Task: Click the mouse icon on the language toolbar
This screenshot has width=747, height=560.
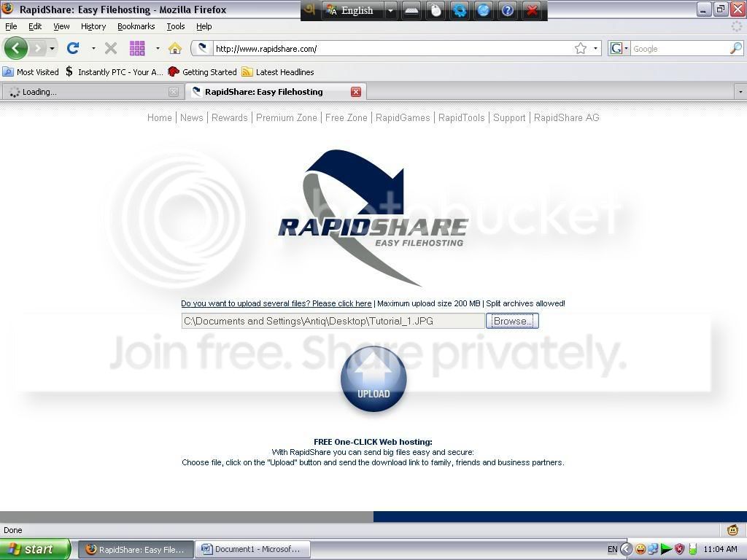Action: pyautogui.click(x=436, y=10)
